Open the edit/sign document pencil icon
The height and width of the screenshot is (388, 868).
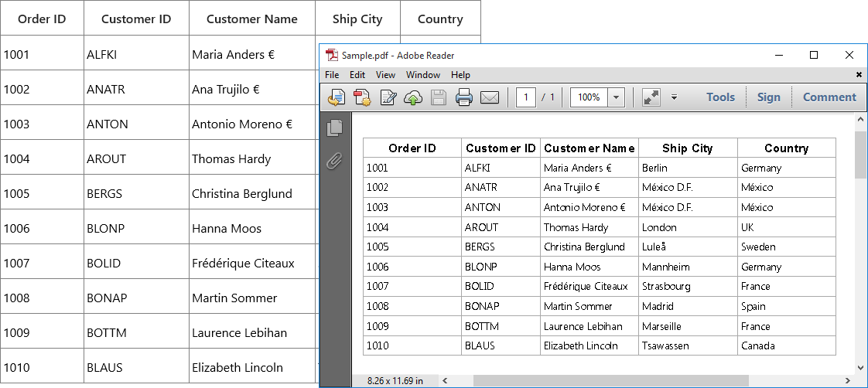[x=388, y=98]
